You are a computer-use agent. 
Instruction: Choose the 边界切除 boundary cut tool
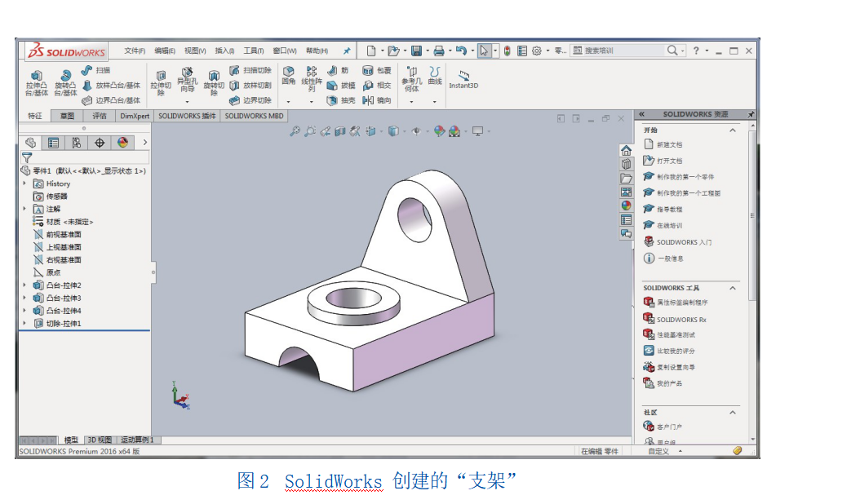click(x=250, y=100)
